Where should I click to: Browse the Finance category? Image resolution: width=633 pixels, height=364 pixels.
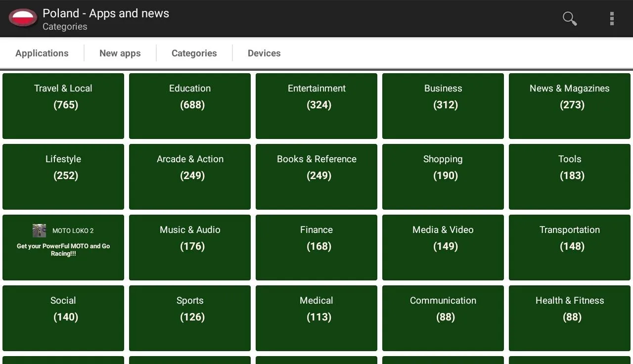(x=316, y=247)
